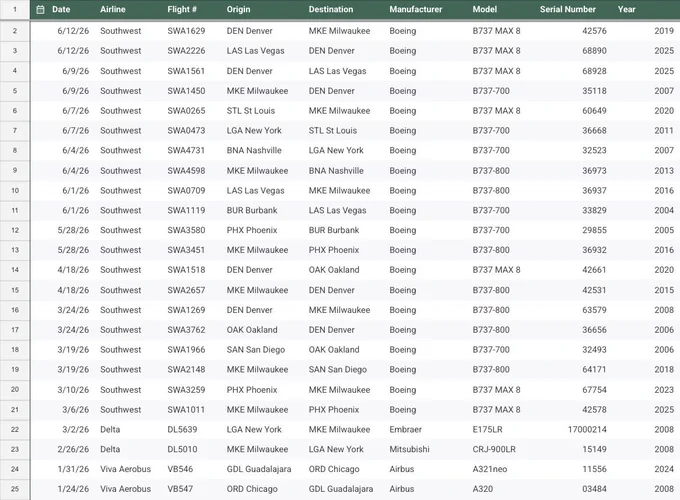Click the A320 model cell
Image resolution: width=680 pixels, height=500 pixels.
click(x=483, y=489)
